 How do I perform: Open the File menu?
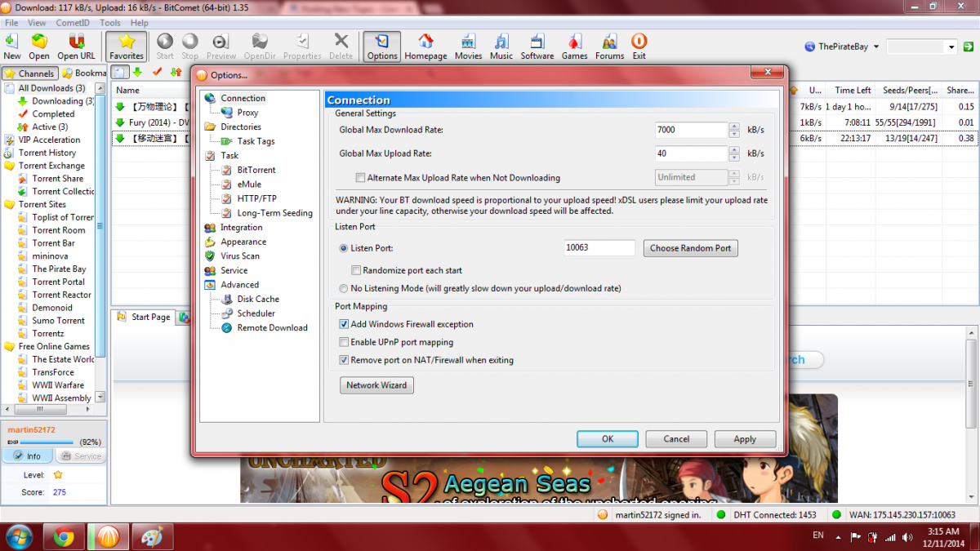(x=11, y=23)
